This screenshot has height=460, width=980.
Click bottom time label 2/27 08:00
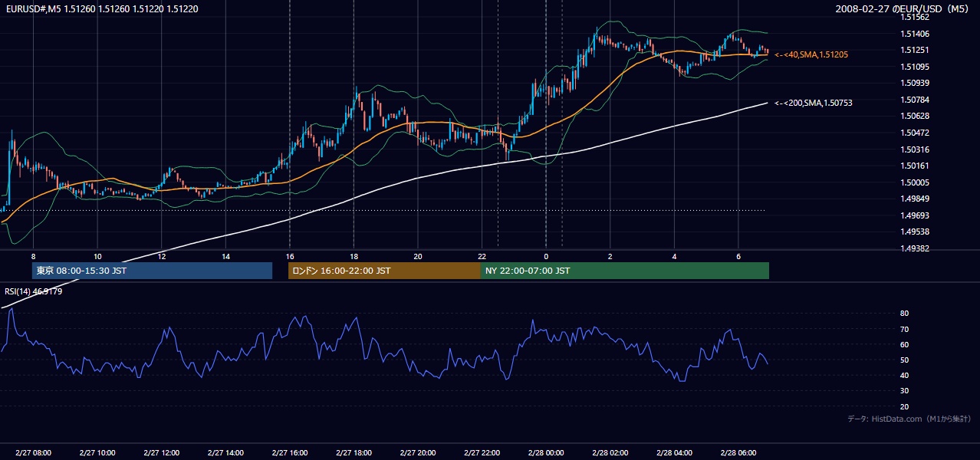(x=33, y=453)
